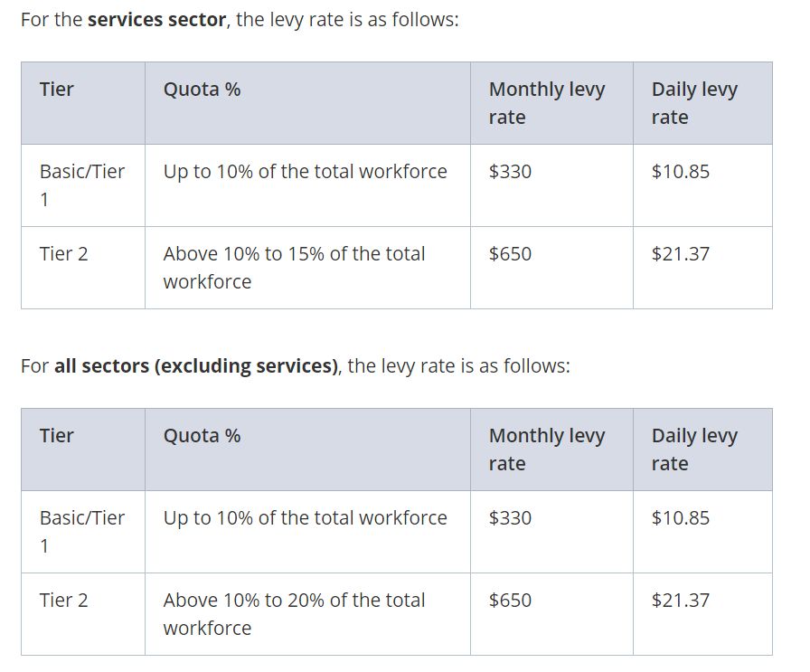
Task: Click the $330 cell in services sector table
Action: (510, 172)
